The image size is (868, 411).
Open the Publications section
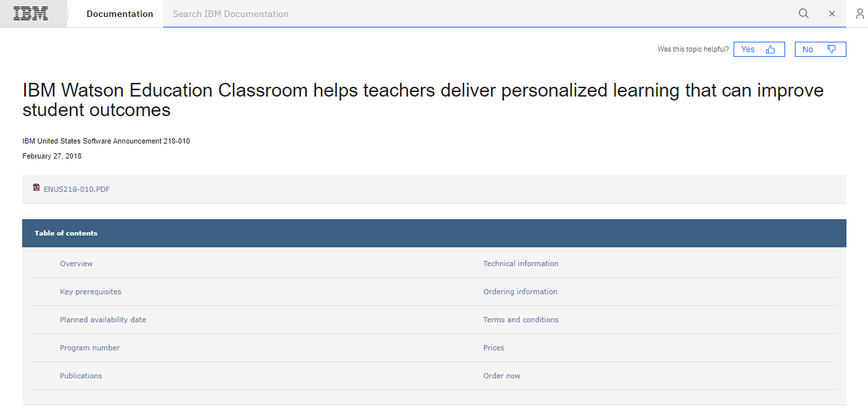81,375
